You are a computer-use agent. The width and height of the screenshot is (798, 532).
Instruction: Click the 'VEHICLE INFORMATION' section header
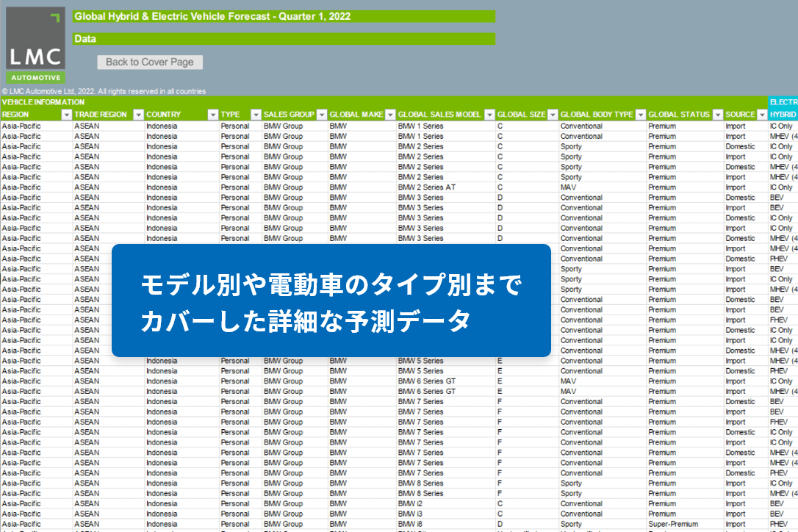pos(43,102)
